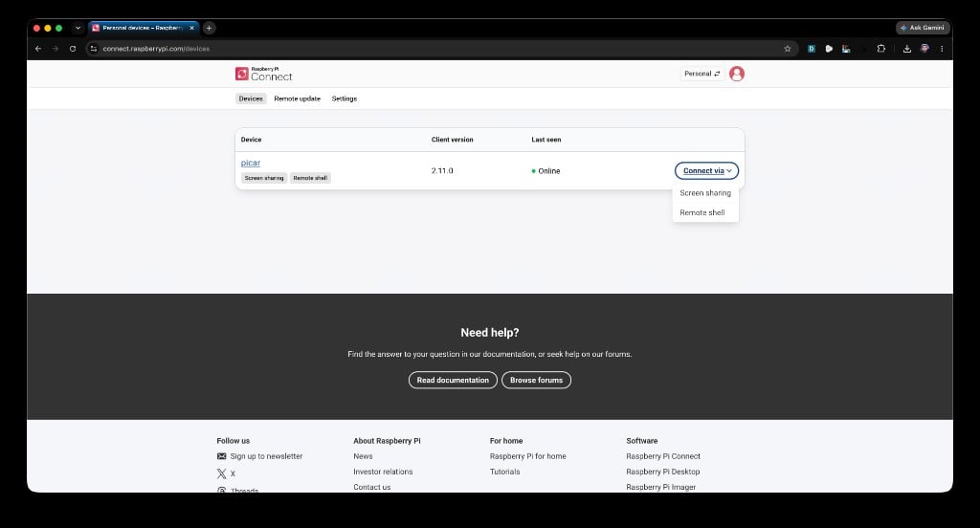Click the Online status text
980x528 pixels.
[548, 170]
